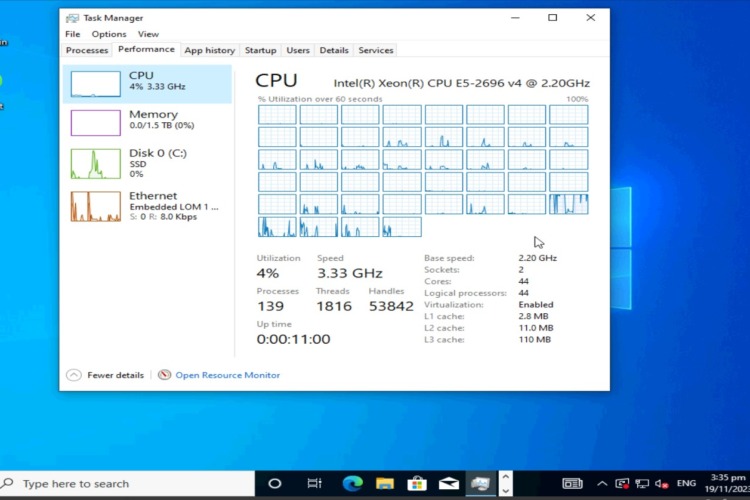The height and width of the screenshot is (500, 750).
Task: Open the Services tab
Action: point(375,50)
